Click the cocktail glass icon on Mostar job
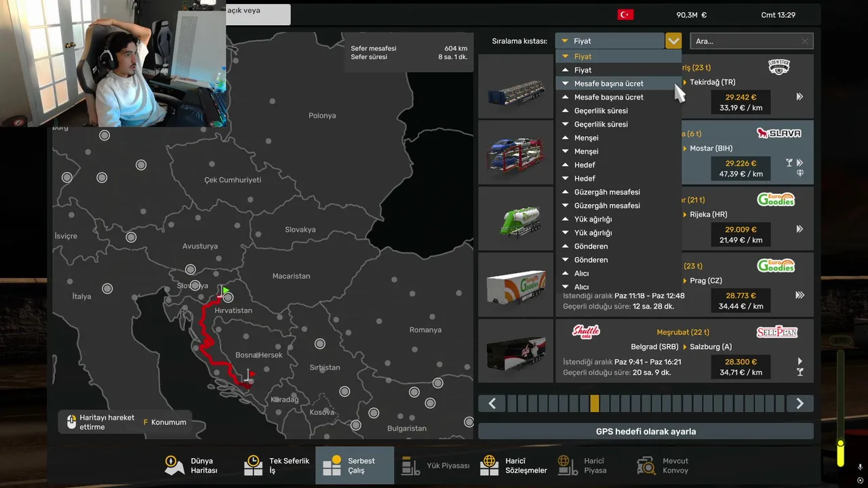The height and width of the screenshot is (488, 868). pos(789,163)
